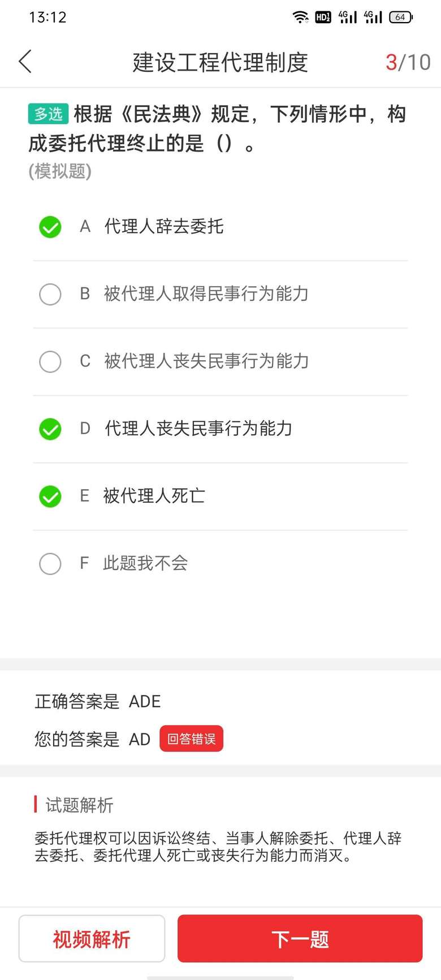Image resolution: width=441 pixels, height=980 pixels.
Task: Go to next question with 下一题
Action: point(300,939)
